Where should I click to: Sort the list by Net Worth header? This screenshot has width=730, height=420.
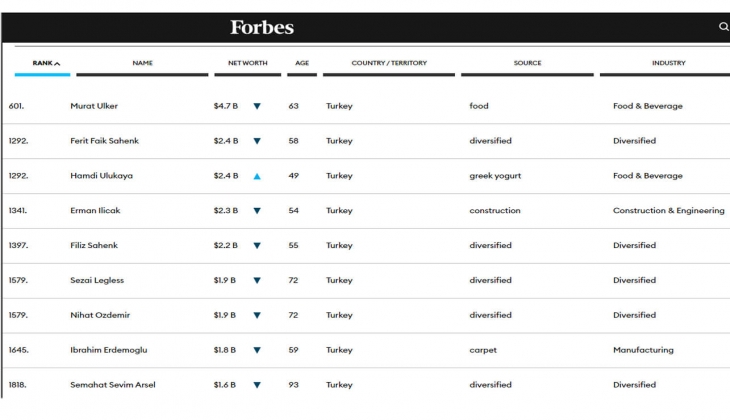247,63
